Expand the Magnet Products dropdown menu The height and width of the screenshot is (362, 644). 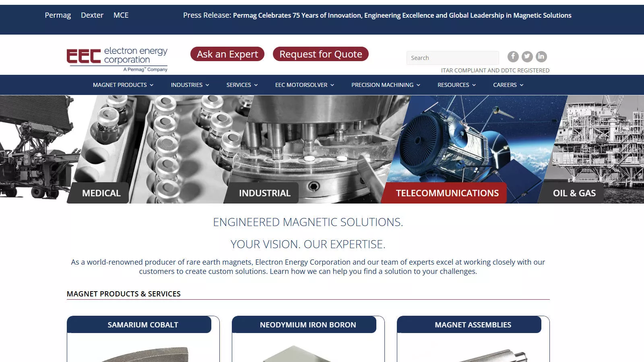click(x=123, y=85)
